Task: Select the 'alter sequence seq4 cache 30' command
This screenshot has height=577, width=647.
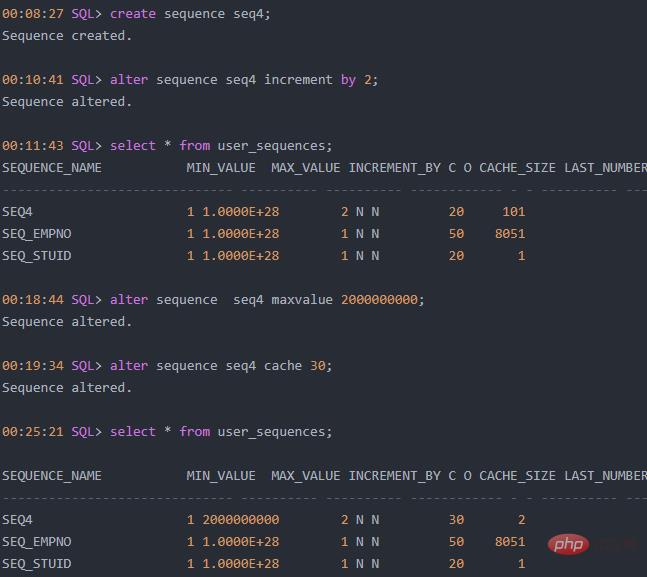Action: (x=220, y=366)
